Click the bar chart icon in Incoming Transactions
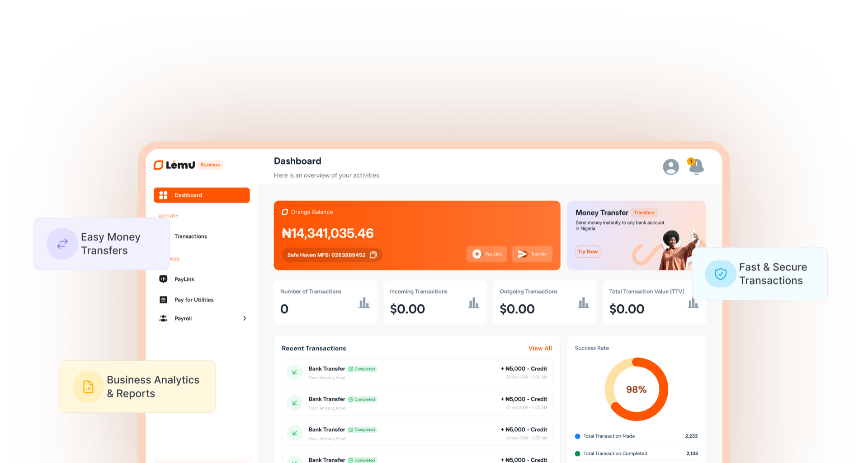This screenshot has width=868, height=463. [x=473, y=303]
